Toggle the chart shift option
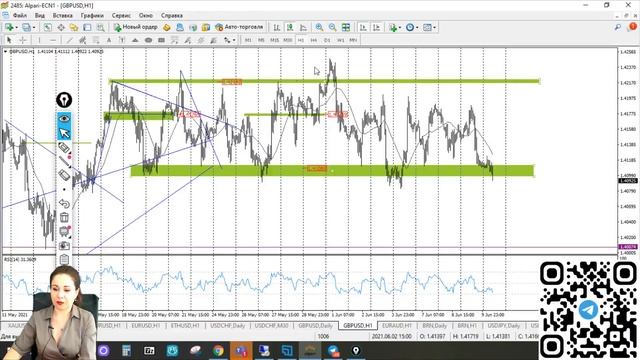640x360 pixels. pyautogui.click(x=376, y=27)
